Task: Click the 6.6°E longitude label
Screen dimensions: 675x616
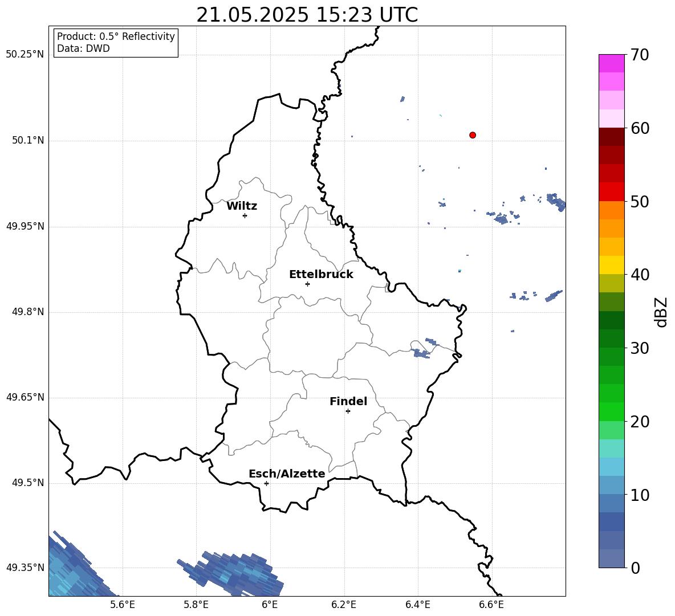Action: coord(491,605)
